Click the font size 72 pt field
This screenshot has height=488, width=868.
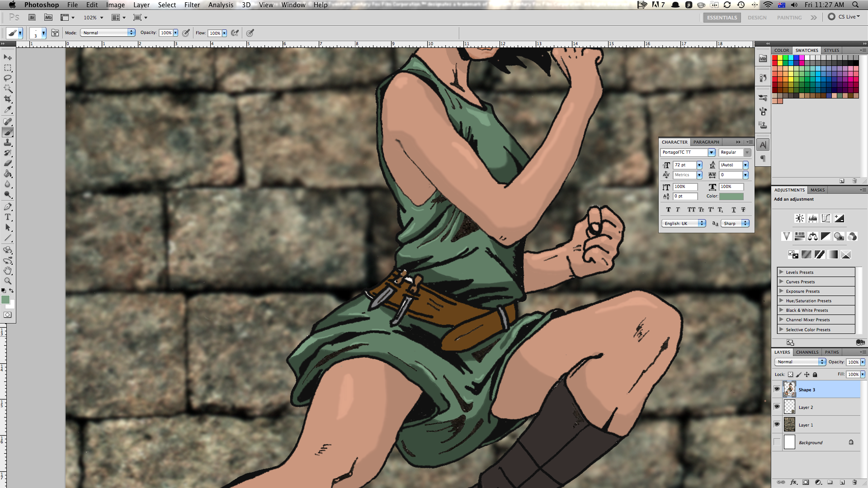pyautogui.click(x=684, y=165)
